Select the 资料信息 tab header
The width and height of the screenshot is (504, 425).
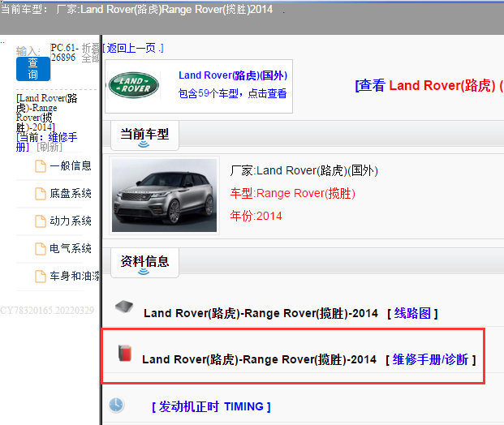[x=144, y=263]
